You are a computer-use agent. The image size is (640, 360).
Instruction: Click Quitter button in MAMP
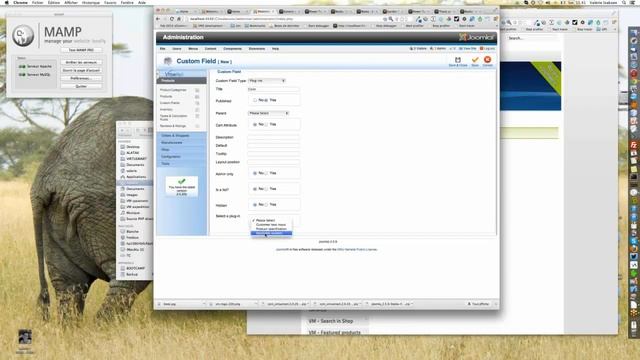81,86
